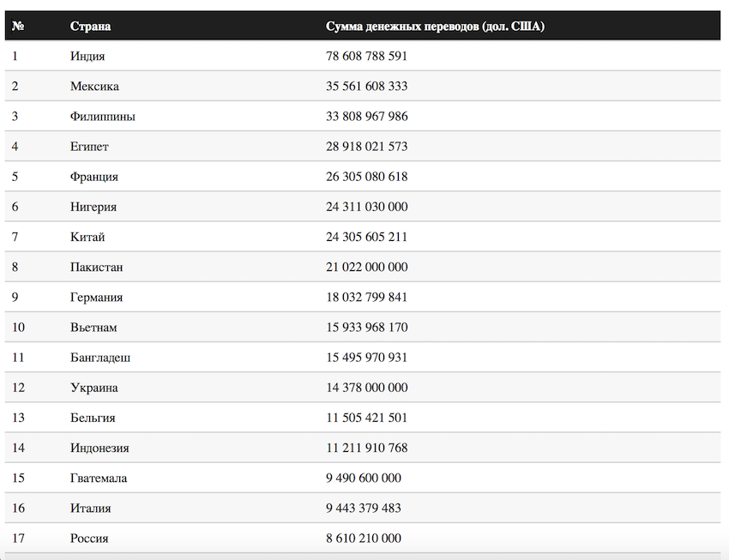Select the "Мексика" country cell
This screenshot has width=729, height=560.
94,86
